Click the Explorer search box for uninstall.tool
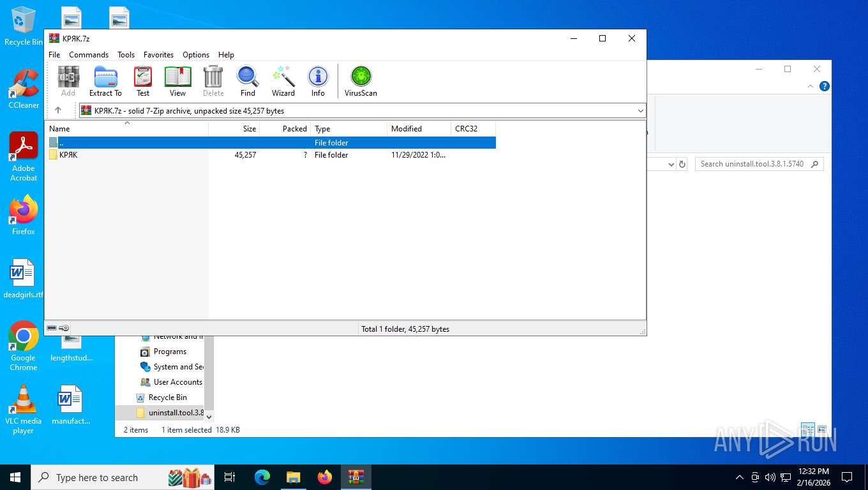 point(759,164)
